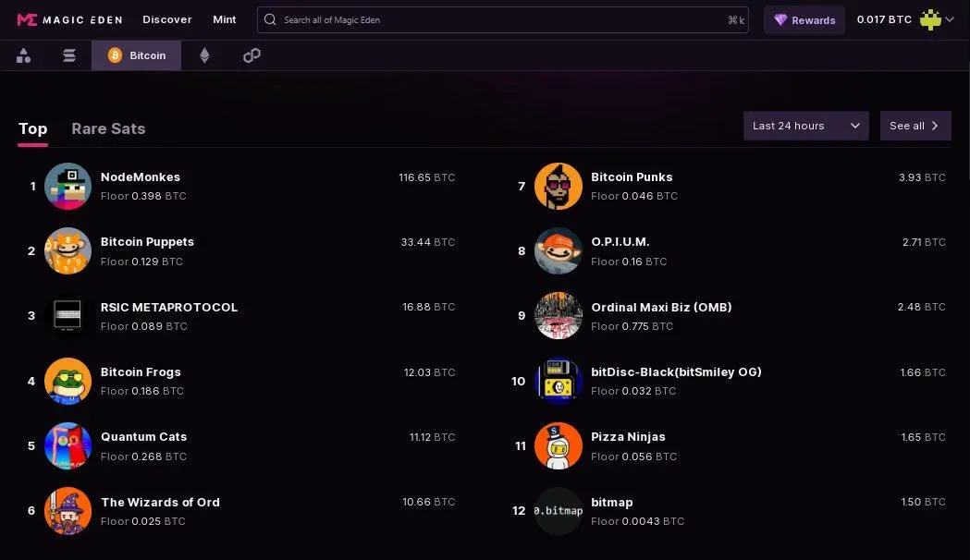This screenshot has width=970, height=560.
Task: Click the Floor 0.056 BTC text
Action: point(633,457)
